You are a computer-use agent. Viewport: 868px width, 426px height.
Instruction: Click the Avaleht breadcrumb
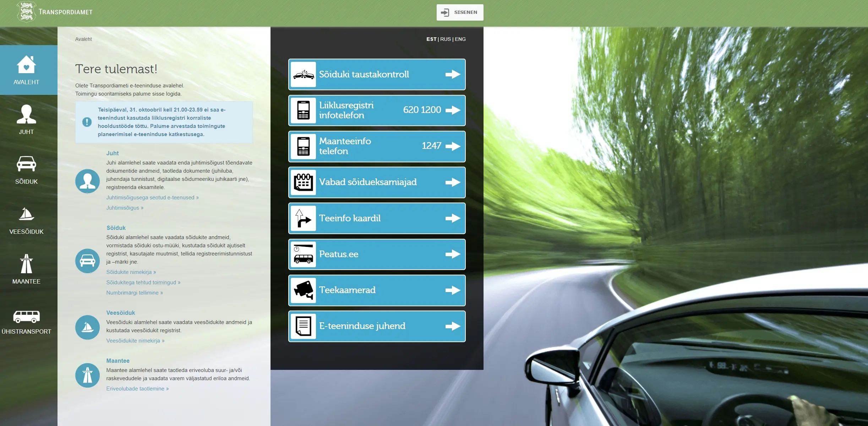pyautogui.click(x=83, y=39)
